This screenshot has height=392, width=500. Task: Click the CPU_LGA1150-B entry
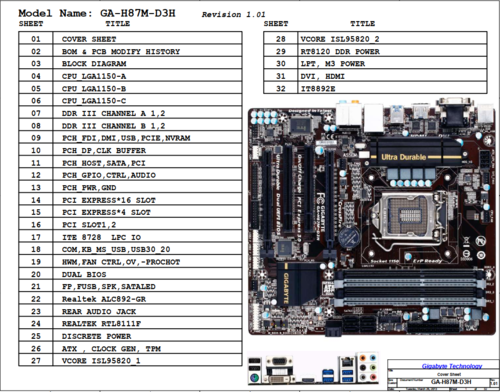pos(94,89)
